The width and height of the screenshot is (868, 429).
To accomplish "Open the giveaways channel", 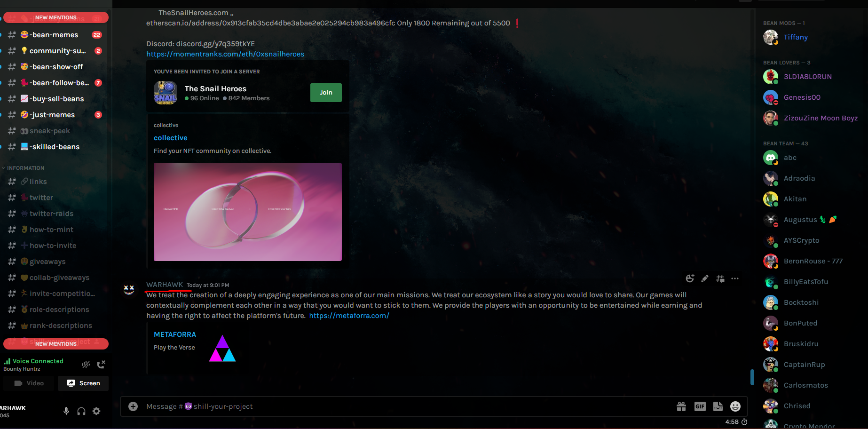I will [56, 262].
